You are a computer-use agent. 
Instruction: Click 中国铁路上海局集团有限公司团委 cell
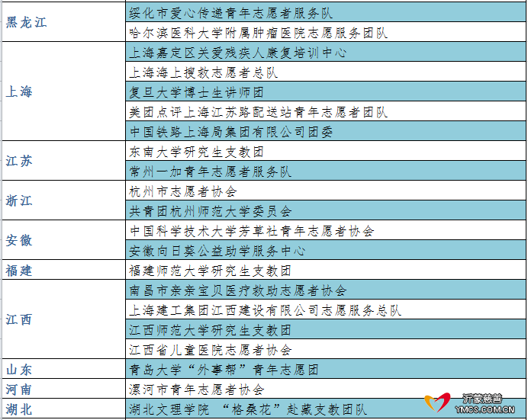[x=326, y=131]
